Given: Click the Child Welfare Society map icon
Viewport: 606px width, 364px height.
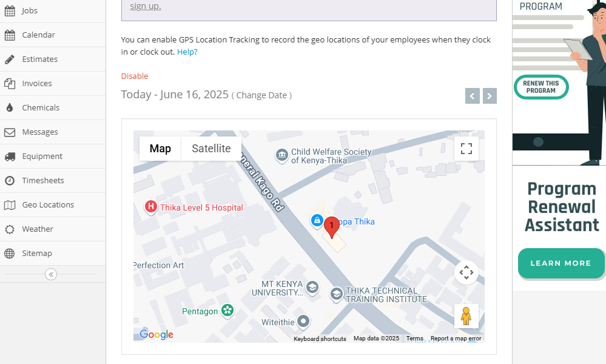Looking at the screenshot, I should coord(282,155).
